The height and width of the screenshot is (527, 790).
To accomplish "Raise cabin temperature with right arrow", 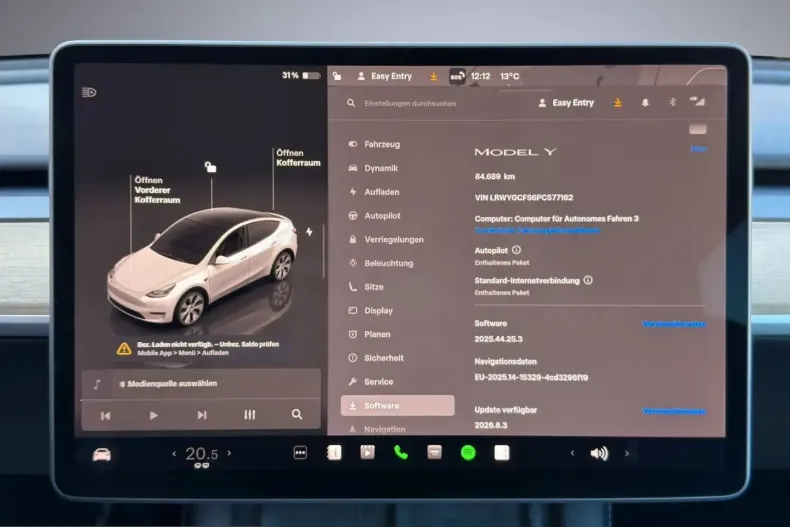I will (x=229, y=453).
